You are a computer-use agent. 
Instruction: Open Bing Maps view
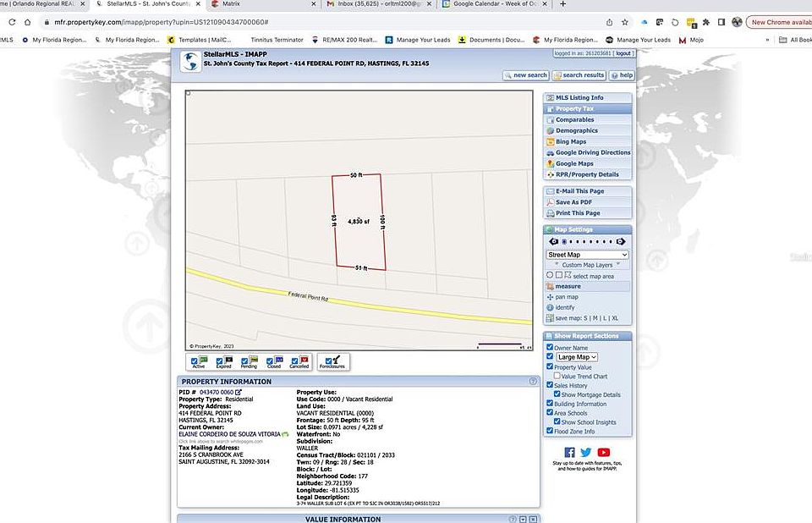[x=570, y=142]
